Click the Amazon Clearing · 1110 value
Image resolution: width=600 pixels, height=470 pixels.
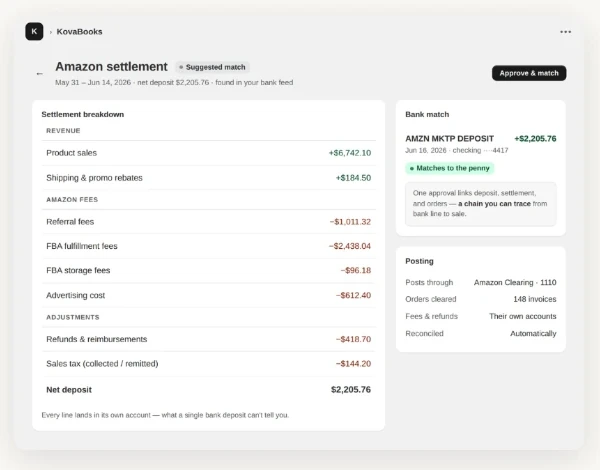[x=515, y=282]
